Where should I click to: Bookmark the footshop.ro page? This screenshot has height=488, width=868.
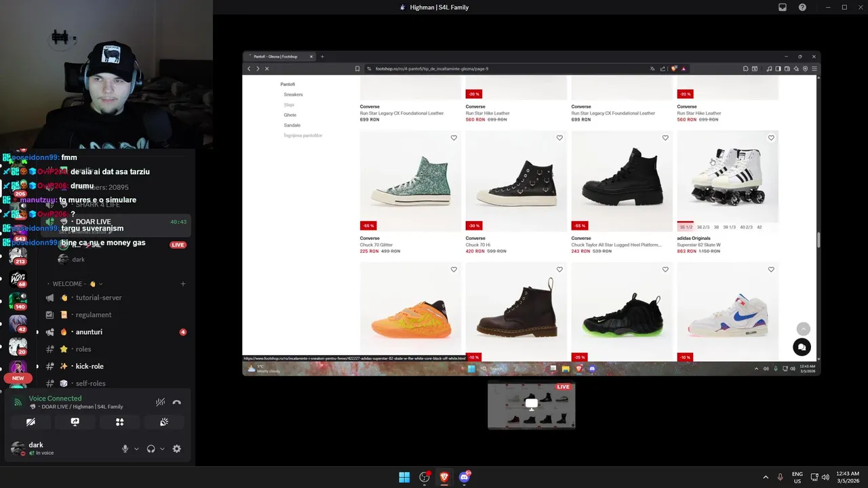357,68
